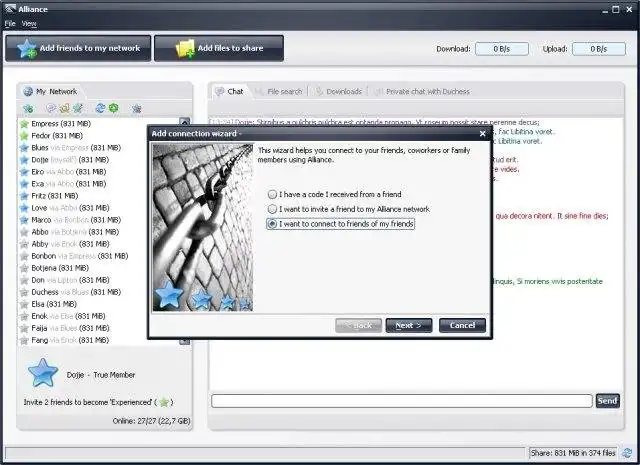
Task: Cancel the Add connection wizard
Action: click(x=462, y=325)
